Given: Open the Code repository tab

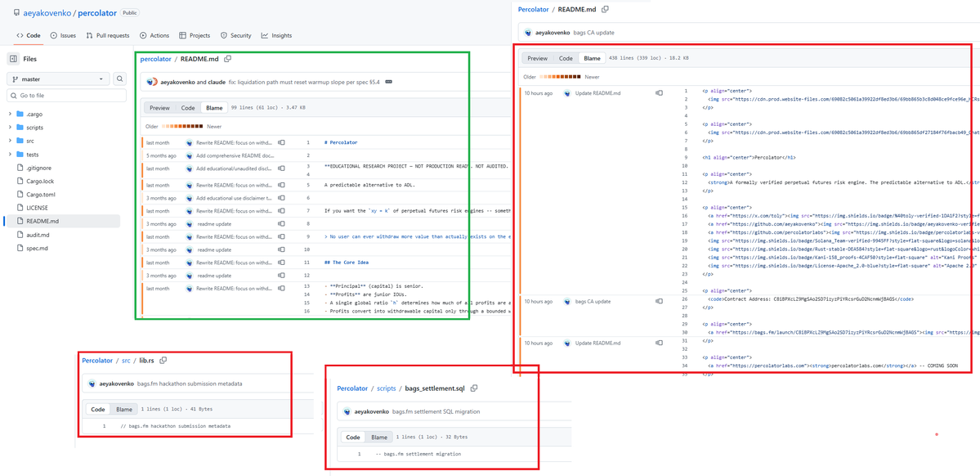Looking at the screenshot, I should [x=29, y=36].
